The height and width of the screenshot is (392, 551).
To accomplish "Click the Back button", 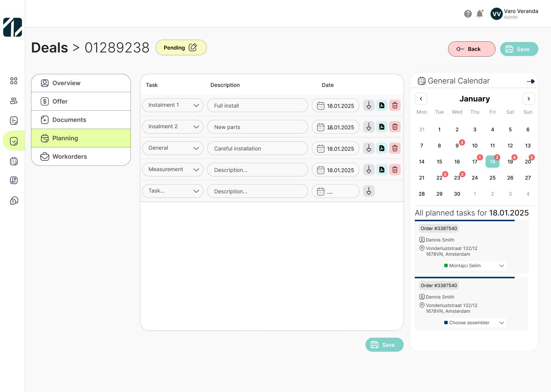I will [471, 49].
